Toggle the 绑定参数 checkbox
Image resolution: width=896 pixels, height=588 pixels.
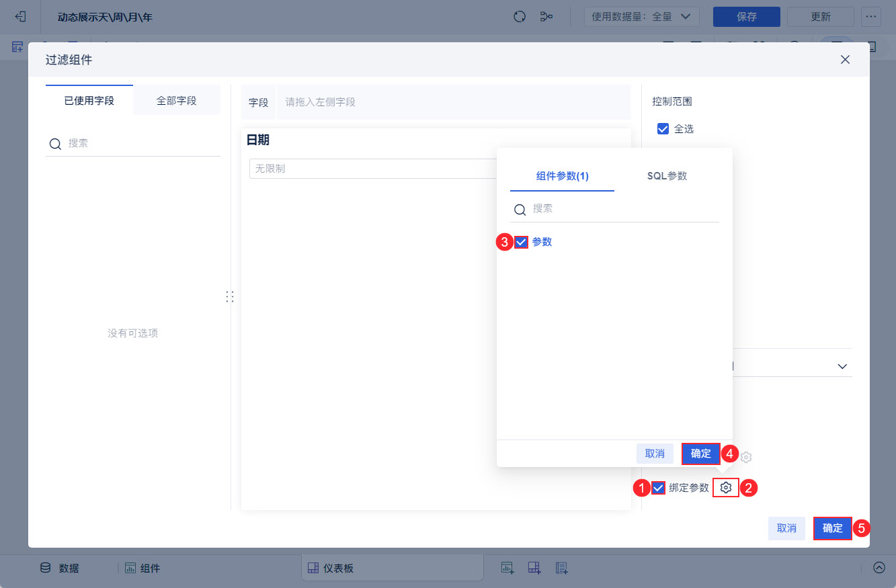658,488
